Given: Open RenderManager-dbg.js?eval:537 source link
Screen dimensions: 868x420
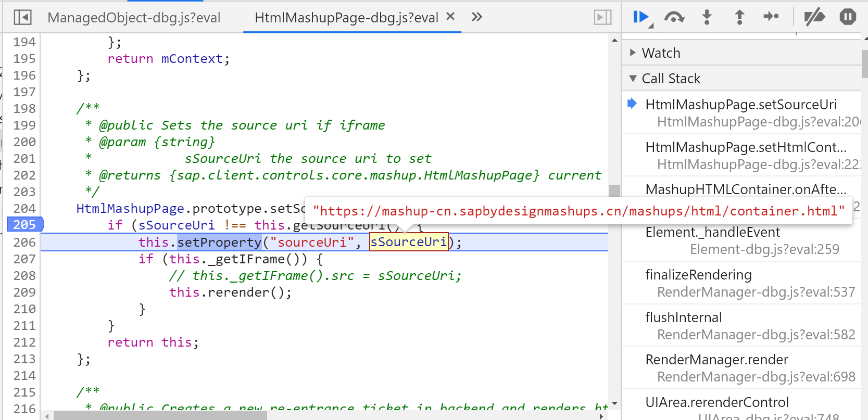Looking at the screenshot, I should (756, 292).
